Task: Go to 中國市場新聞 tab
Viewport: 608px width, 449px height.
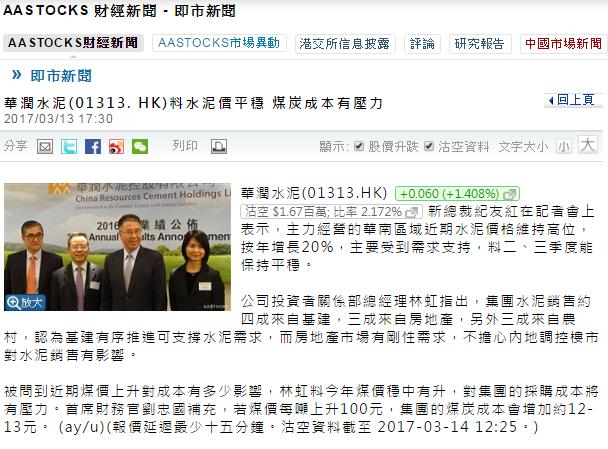Action: click(x=563, y=44)
